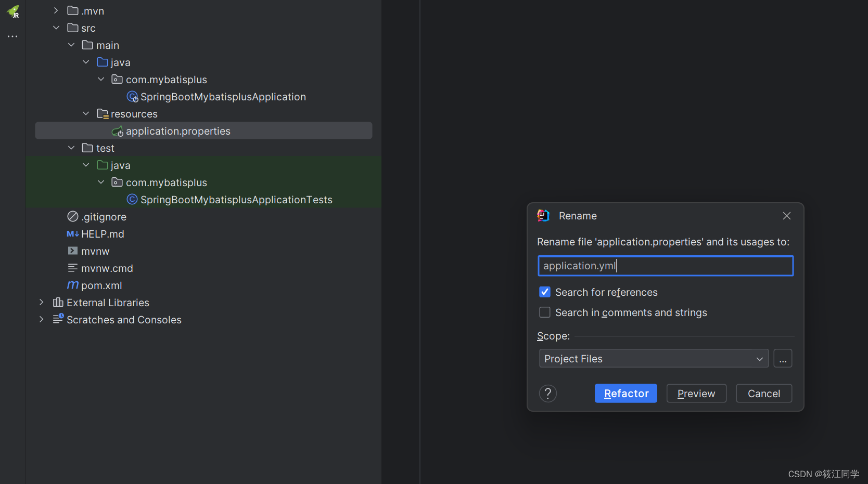Screen dimensions: 868x484
Task: Select SpringBootMybatisplusApplication class name
Action: [x=223, y=97]
